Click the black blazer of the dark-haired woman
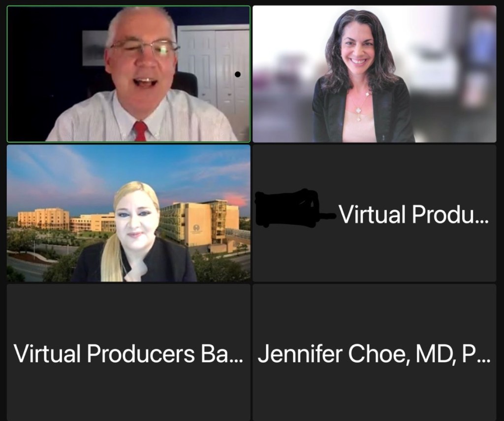The image size is (504, 421). pyautogui.click(x=394, y=113)
